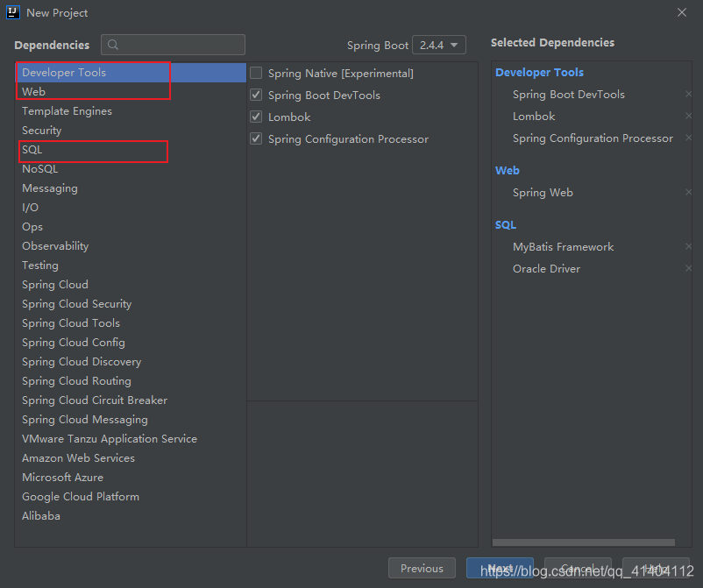Image resolution: width=703 pixels, height=588 pixels.
Task: Select the Spring Cloud category
Action: pos(131,285)
